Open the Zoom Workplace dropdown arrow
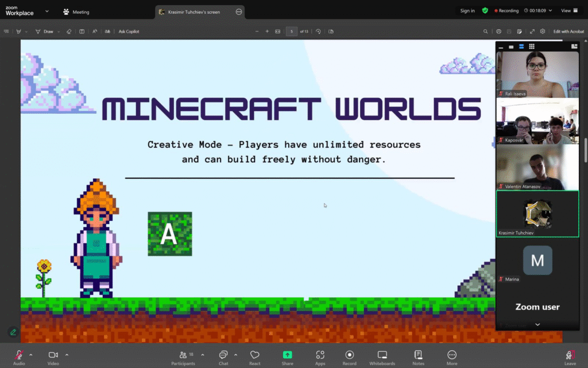 point(47,11)
